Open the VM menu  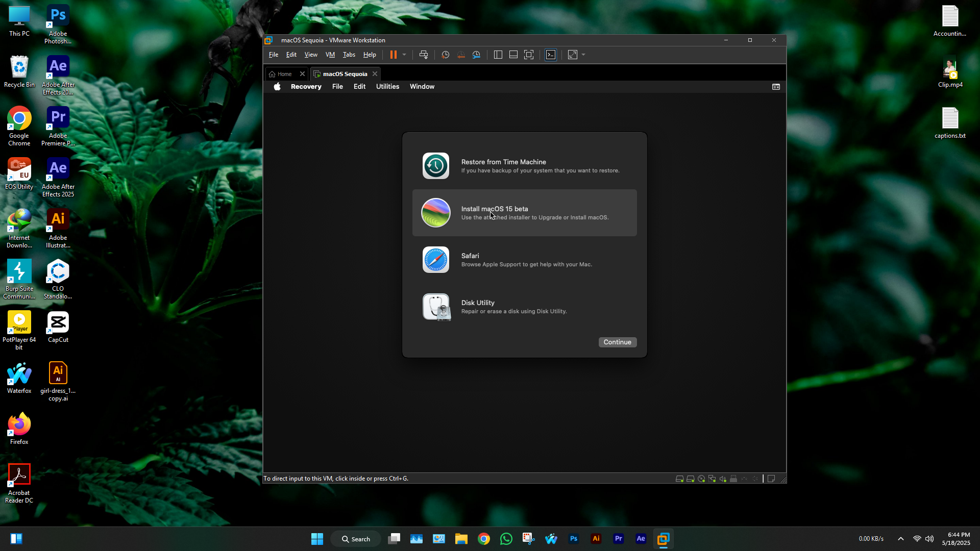click(x=330, y=55)
